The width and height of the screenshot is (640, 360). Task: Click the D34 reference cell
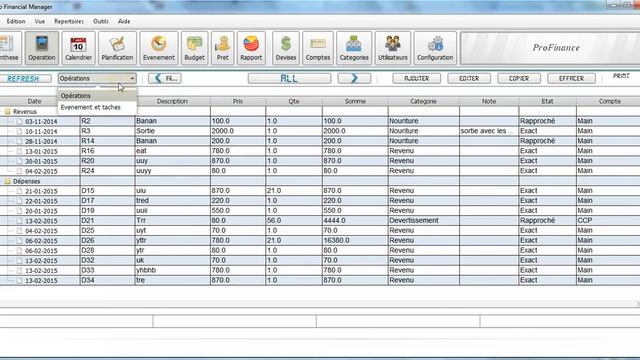click(x=107, y=280)
